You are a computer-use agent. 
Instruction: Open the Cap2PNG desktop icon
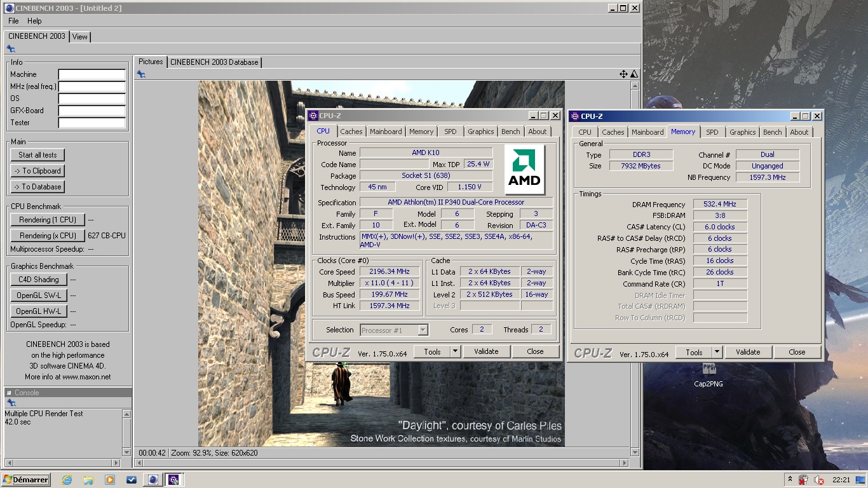tap(709, 375)
